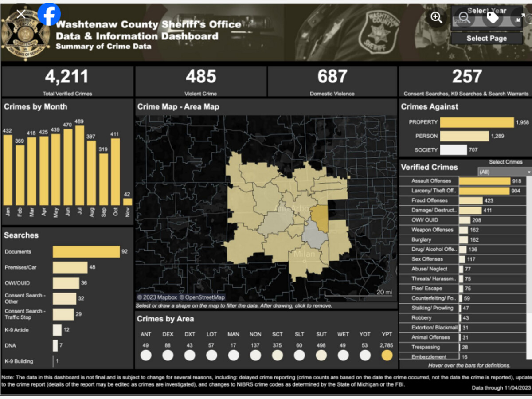Click the Assault Offenses bar
532x399 pixels.
pyautogui.click(x=484, y=181)
